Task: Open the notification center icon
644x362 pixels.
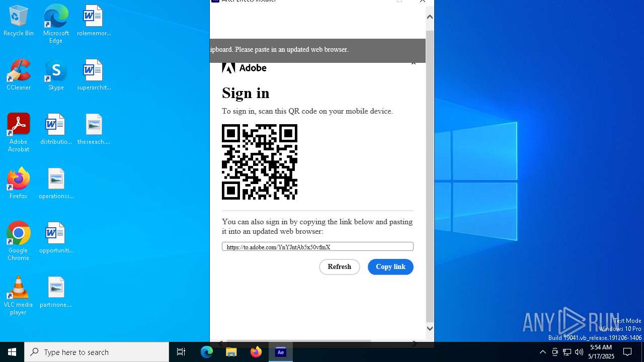Action: point(627,352)
